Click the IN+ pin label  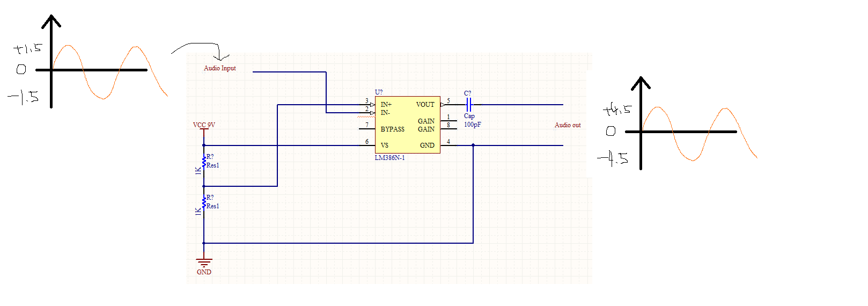pyautogui.click(x=386, y=105)
